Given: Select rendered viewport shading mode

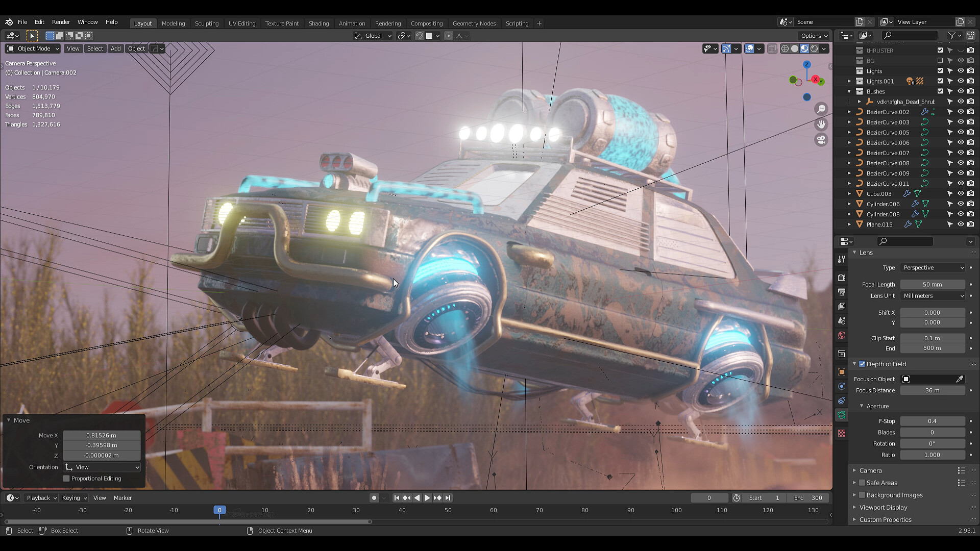Looking at the screenshot, I should point(815,49).
